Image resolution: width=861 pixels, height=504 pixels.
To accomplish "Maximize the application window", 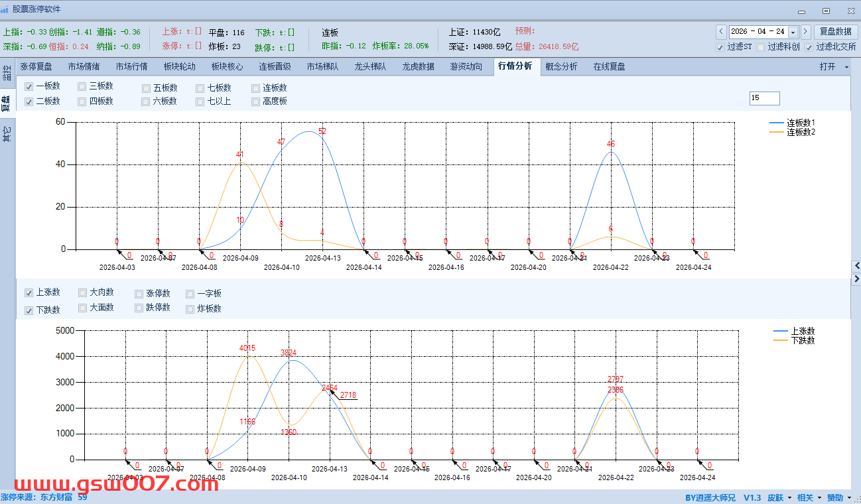I will (x=826, y=11).
